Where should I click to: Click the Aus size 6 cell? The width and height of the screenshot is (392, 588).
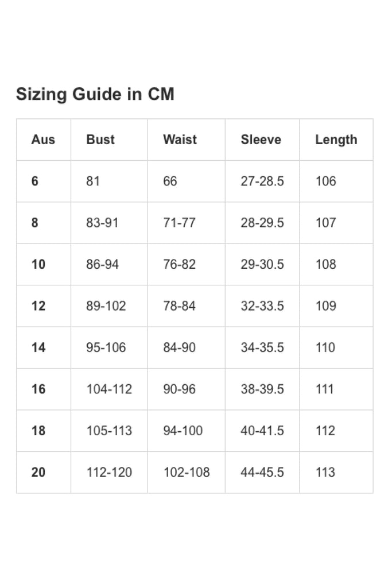tap(35, 181)
